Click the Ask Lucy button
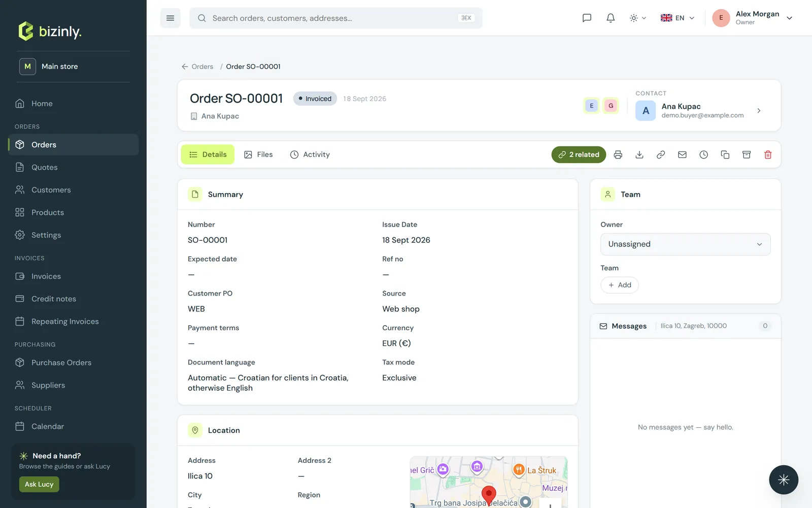Viewport: 812px width, 508px height. pos(39,484)
